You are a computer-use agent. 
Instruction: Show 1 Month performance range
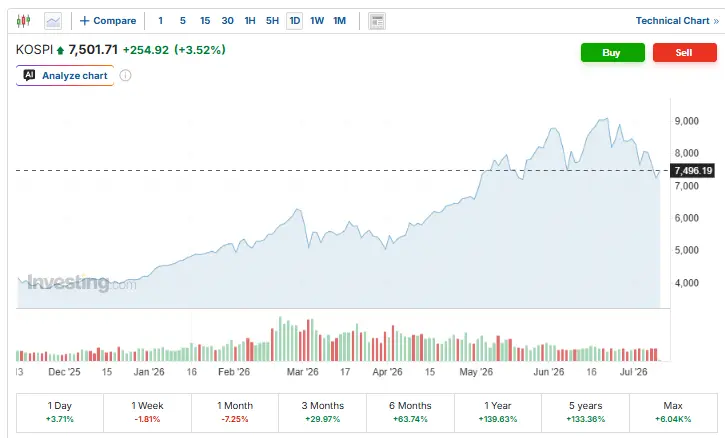pyautogui.click(x=235, y=413)
